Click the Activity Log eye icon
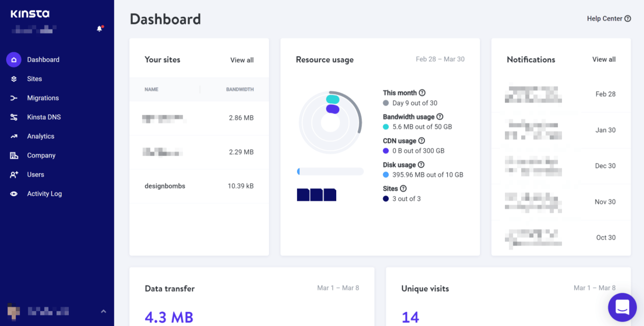The height and width of the screenshot is (326, 644). [x=14, y=194]
